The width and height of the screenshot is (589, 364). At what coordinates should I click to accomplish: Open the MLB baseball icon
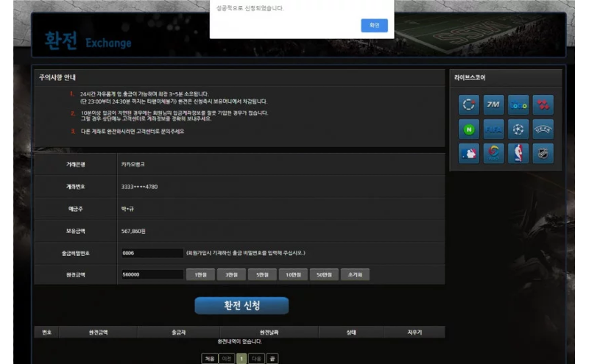pyautogui.click(x=469, y=153)
